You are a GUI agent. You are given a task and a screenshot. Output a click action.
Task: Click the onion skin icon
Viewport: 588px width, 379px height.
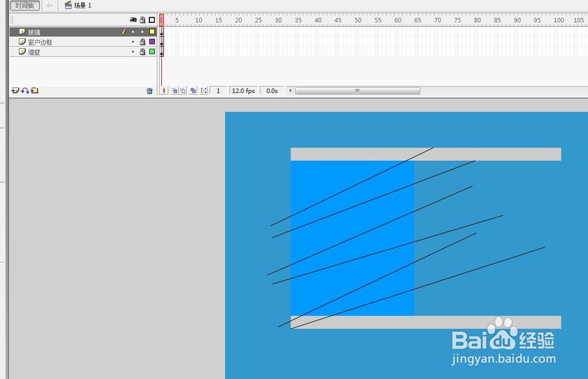pyautogui.click(x=175, y=90)
